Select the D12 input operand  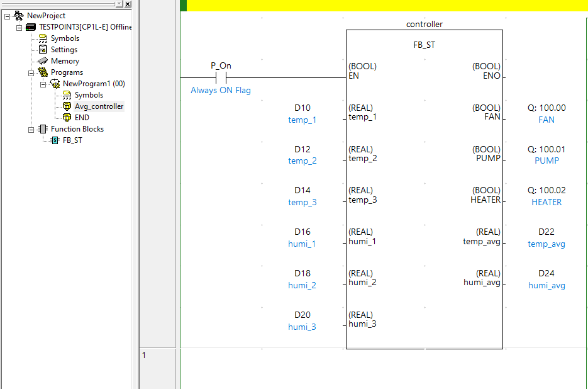[302, 149]
